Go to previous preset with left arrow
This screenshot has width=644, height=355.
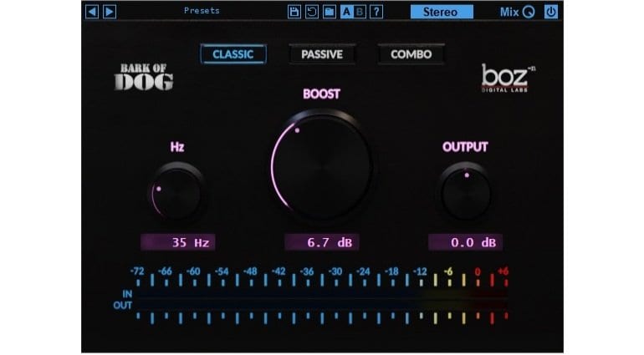tap(92, 12)
